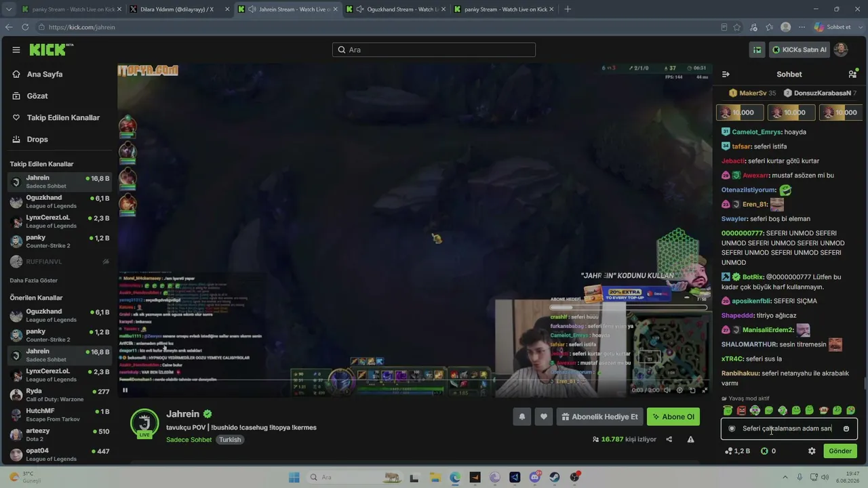Screen dimensions: 868x488
Task: Enter fullscreen on the video player
Action: [x=705, y=390]
